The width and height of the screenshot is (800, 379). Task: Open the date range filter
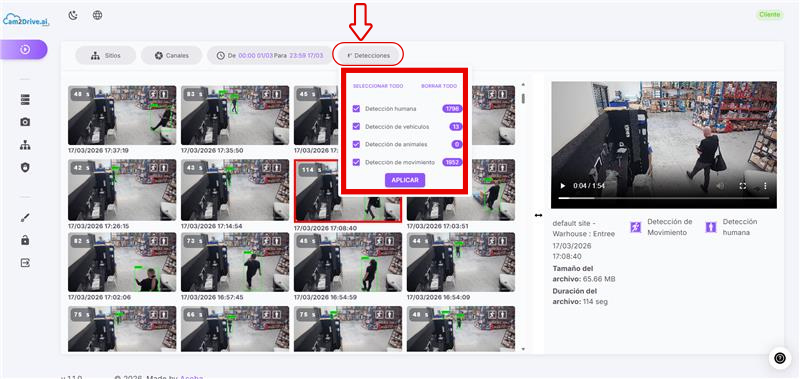click(269, 55)
